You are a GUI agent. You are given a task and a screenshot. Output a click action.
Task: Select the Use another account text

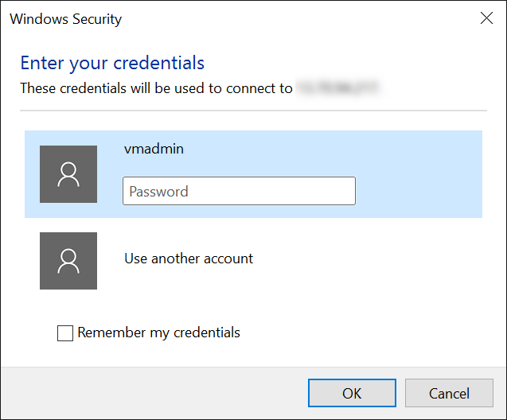click(189, 259)
